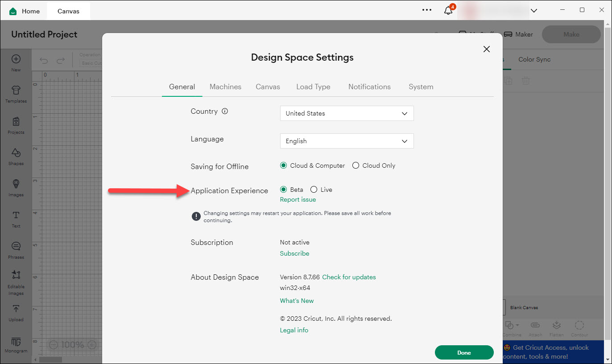Open the Notifications settings tab
The width and height of the screenshot is (612, 364).
pyautogui.click(x=369, y=87)
